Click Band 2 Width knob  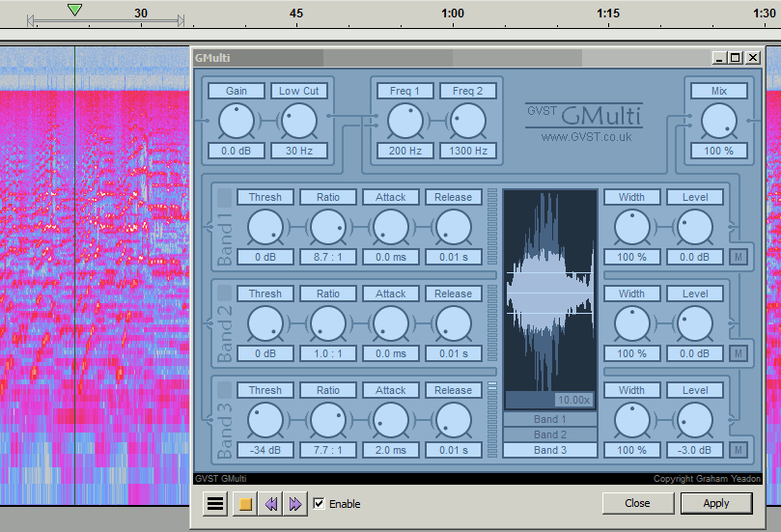[x=632, y=323]
